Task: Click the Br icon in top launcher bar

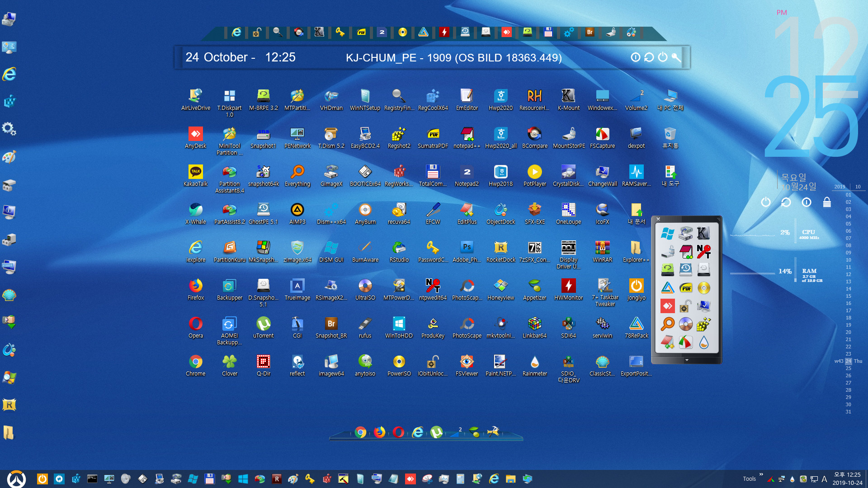Action: click(x=590, y=32)
